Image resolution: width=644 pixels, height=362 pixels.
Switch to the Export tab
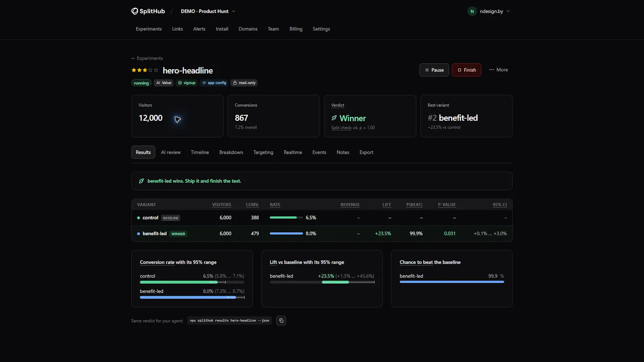coord(366,152)
